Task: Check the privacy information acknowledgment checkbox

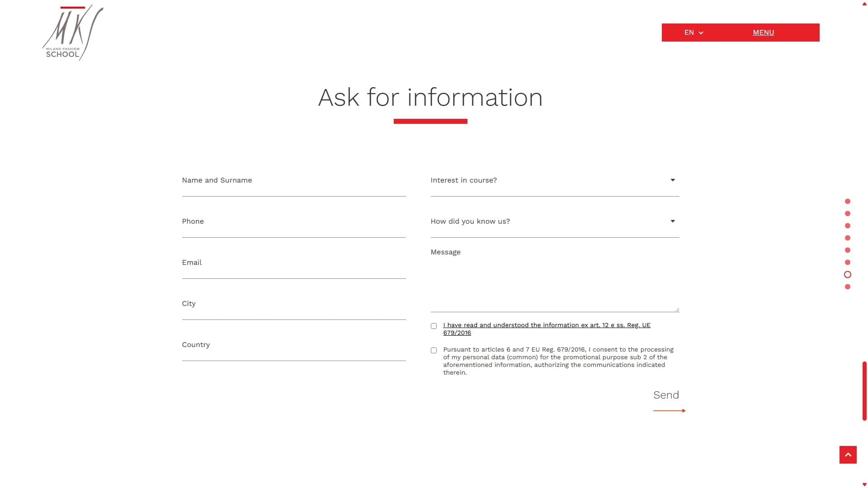Action: coord(434,326)
